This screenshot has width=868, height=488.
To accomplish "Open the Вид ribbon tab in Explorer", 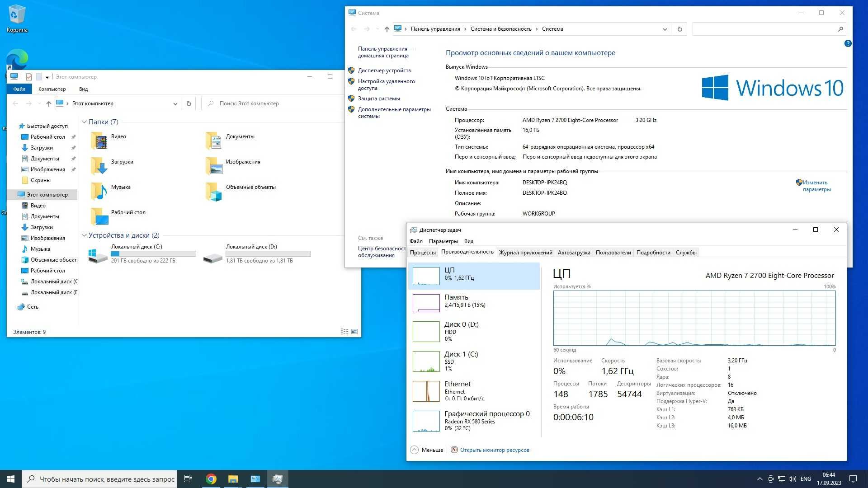I will 84,89.
